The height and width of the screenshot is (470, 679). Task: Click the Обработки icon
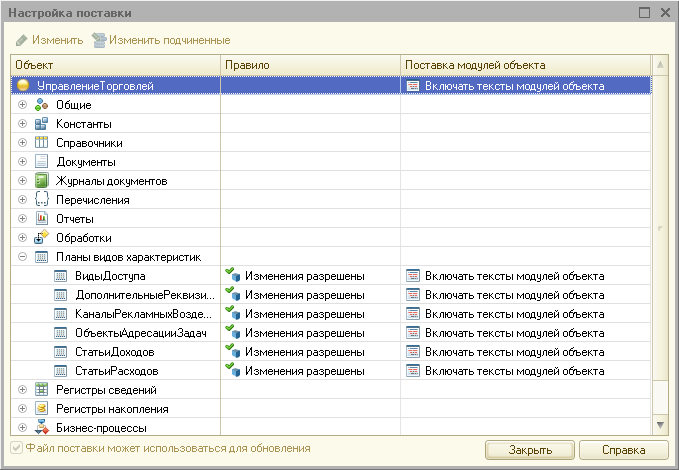pyautogui.click(x=42, y=238)
